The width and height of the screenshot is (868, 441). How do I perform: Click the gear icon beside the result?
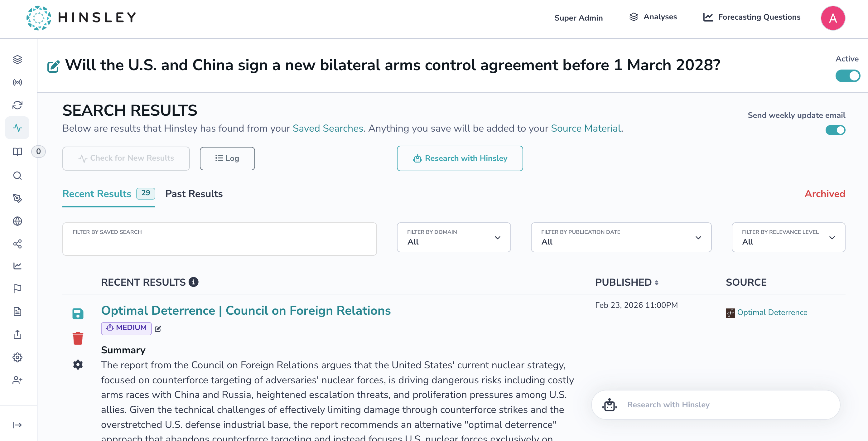78,365
